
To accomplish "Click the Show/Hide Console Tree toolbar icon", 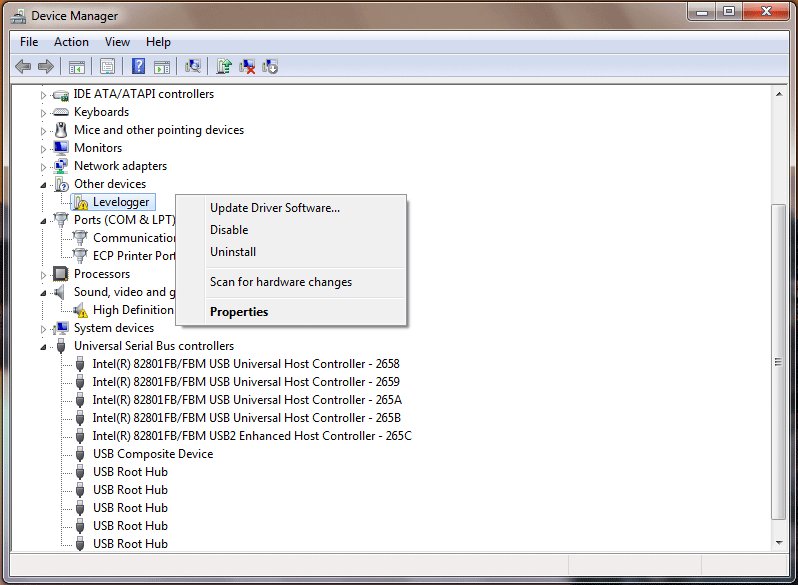I will (x=77, y=67).
